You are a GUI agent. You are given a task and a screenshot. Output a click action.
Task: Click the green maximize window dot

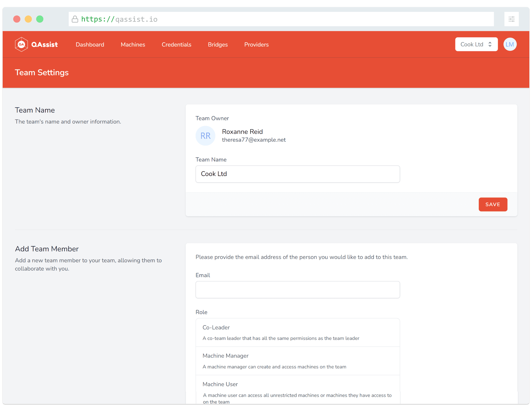[x=40, y=19]
